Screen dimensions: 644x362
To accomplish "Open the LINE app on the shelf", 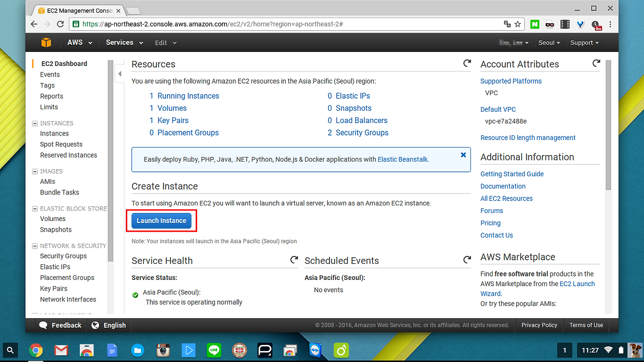I will tap(214, 350).
